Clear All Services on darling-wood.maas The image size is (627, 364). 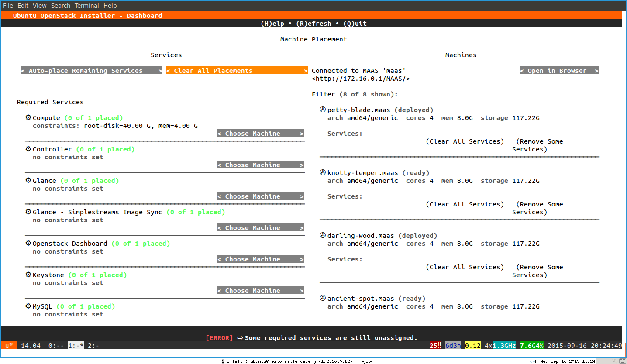465,267
